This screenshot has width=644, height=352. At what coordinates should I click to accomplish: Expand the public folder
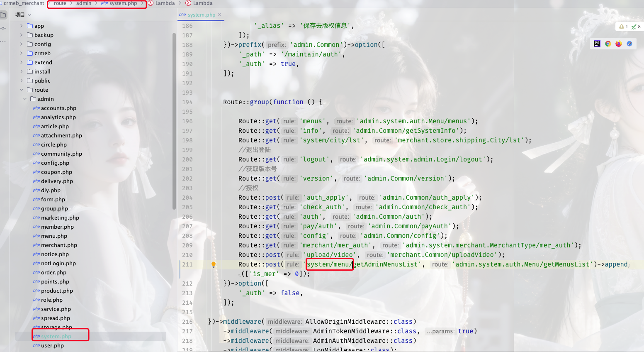(22, 81)
